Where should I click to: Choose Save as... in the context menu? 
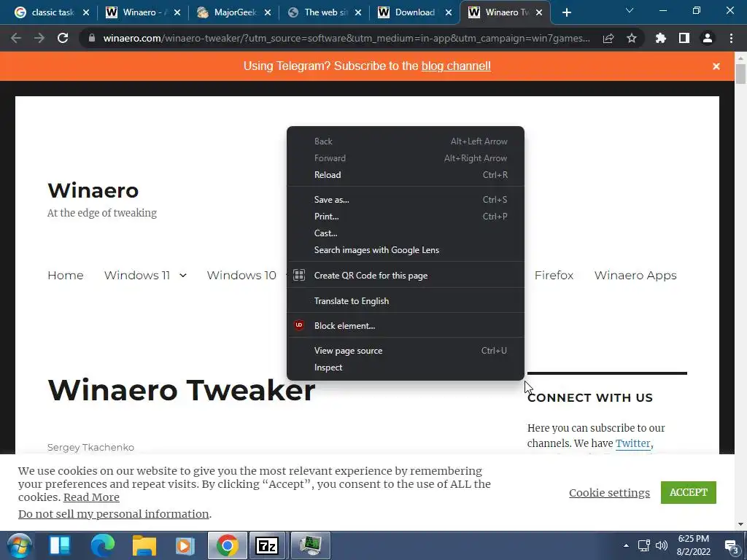point(406,200)
